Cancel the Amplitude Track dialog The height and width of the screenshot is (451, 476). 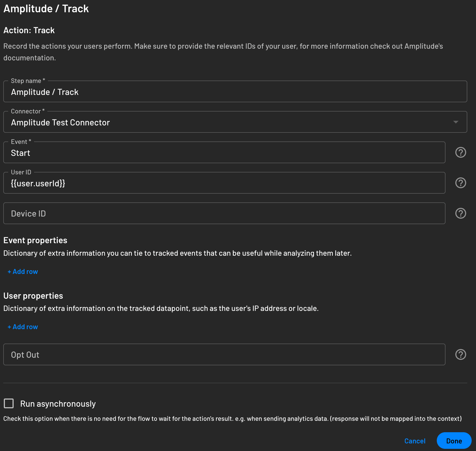point(414,441)
